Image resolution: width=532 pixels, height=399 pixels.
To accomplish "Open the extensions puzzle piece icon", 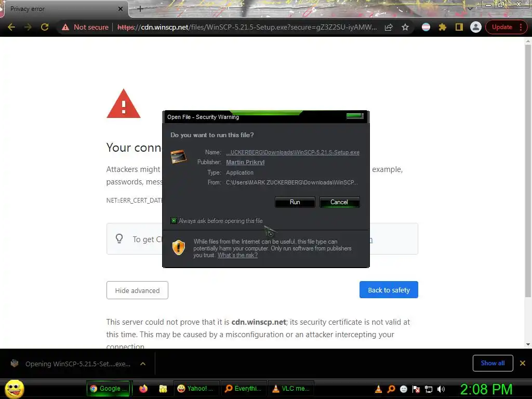I will [x=443, y=27].
